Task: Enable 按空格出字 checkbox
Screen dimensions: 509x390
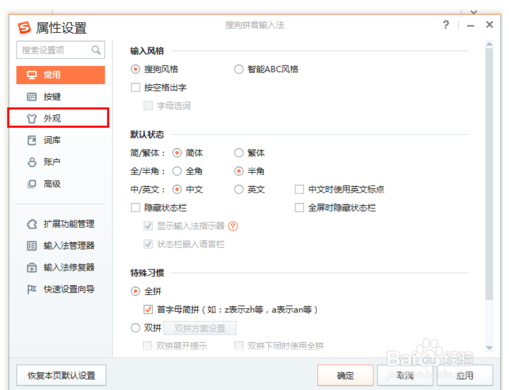Action: click(135, 88)
